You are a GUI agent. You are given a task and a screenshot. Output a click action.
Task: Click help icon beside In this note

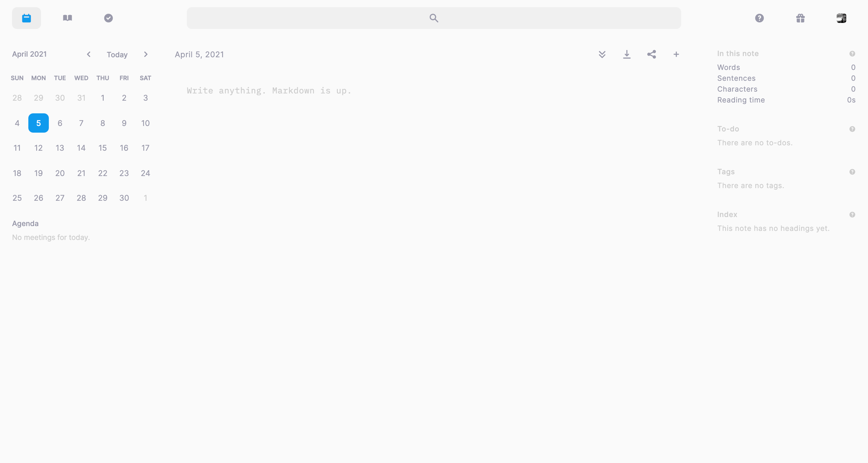[x=852, y=54]
